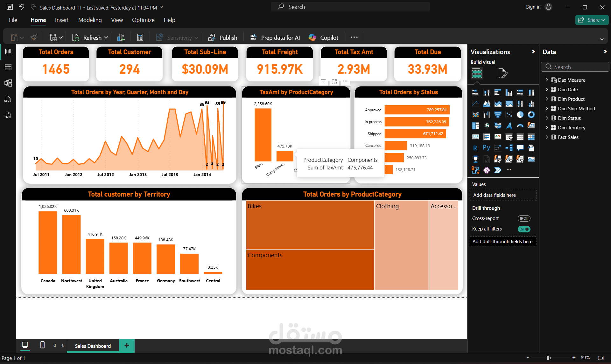
Task: Click the Share button
Action: [591, 20]
